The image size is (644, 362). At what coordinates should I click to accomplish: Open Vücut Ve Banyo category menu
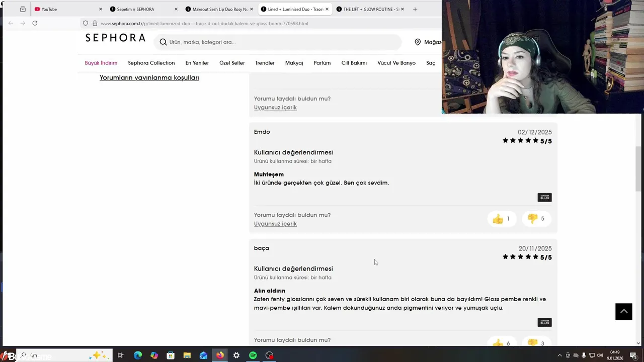(396, 63)
